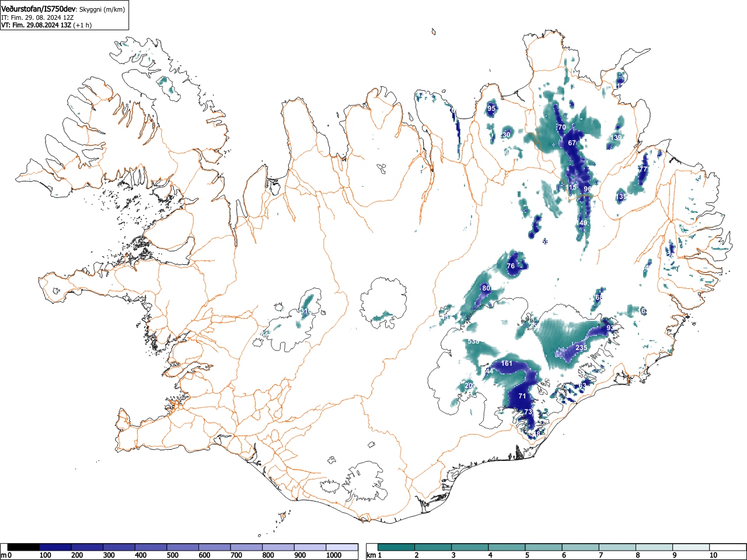Select the dark navy 100–200 m swatch

pyautogui.click(x=55, y=547)
